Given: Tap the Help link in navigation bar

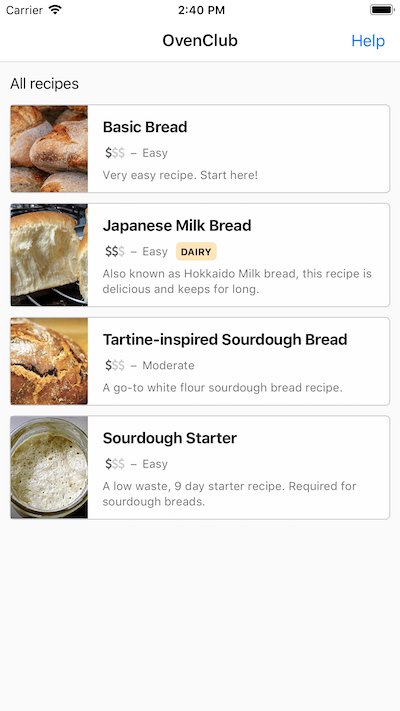Looking at the screenshot, I should coord(368,41).
